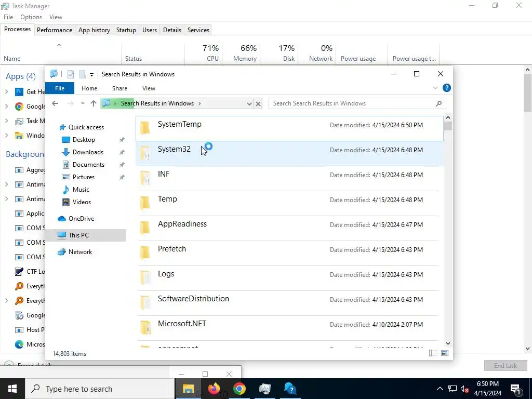The image size is (532, 399).
Task: Select the Microsoft.NET folder icon
Action: (x=145, y=327)
